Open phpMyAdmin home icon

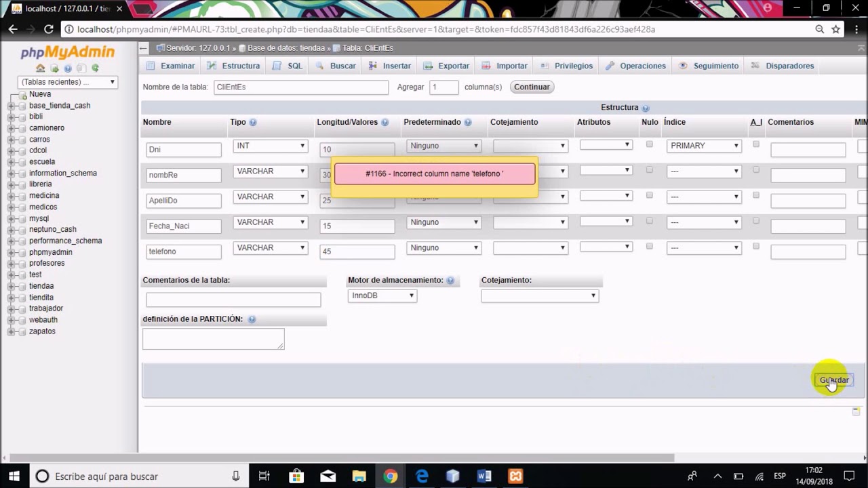pos(41,68)
